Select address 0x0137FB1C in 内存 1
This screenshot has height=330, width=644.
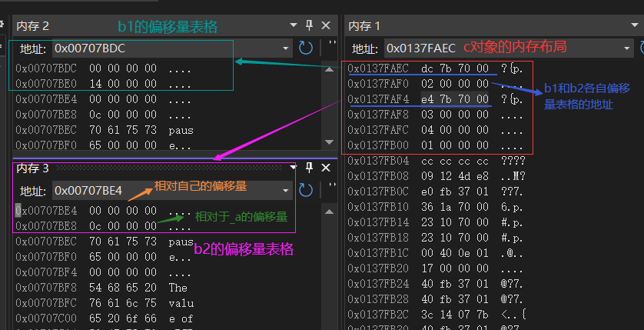(378, 253)
